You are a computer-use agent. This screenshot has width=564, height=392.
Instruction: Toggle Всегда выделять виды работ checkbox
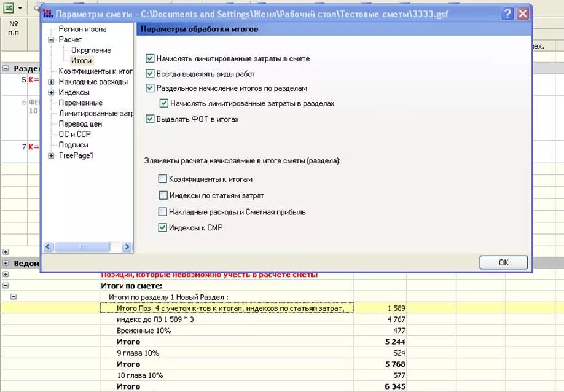click(x=150, y=74)
